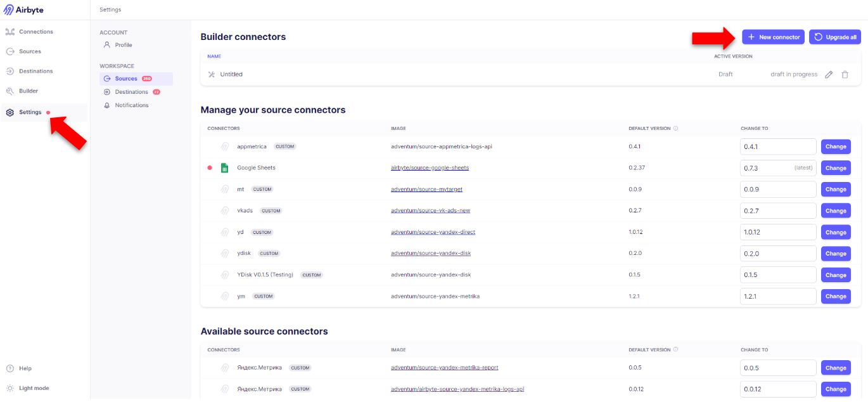Select Sources under the Workspace section

click(x=136, y=79)
